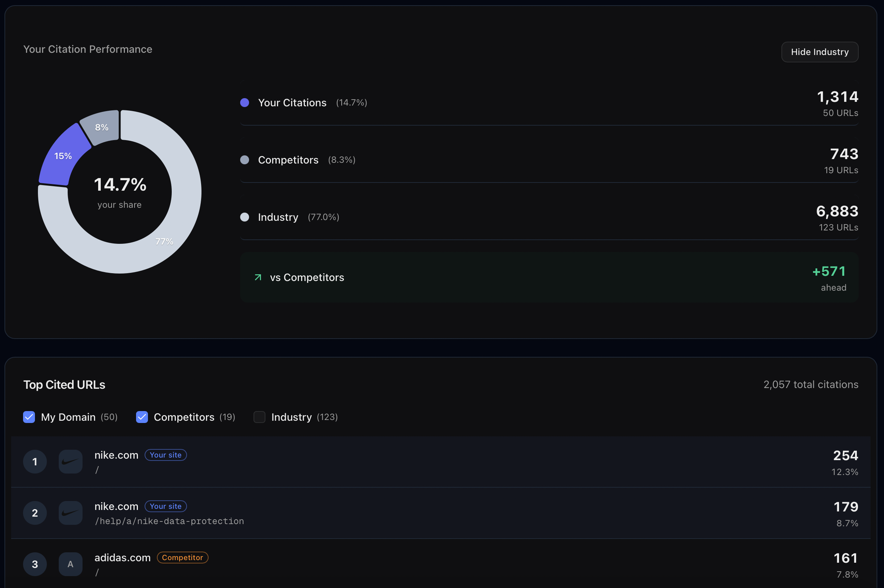
Task: Click the legend dot beside Industry
Action: pyautogui.click(x=244, y=217)
